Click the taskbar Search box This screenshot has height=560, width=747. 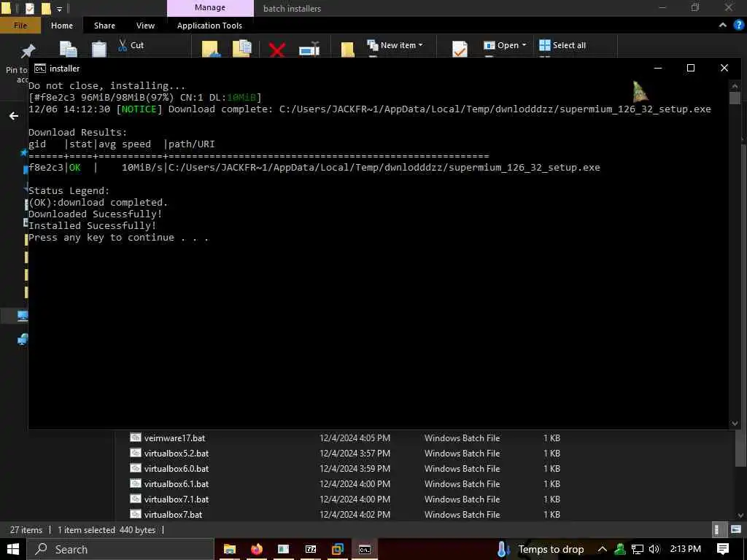tap(120, 549)
